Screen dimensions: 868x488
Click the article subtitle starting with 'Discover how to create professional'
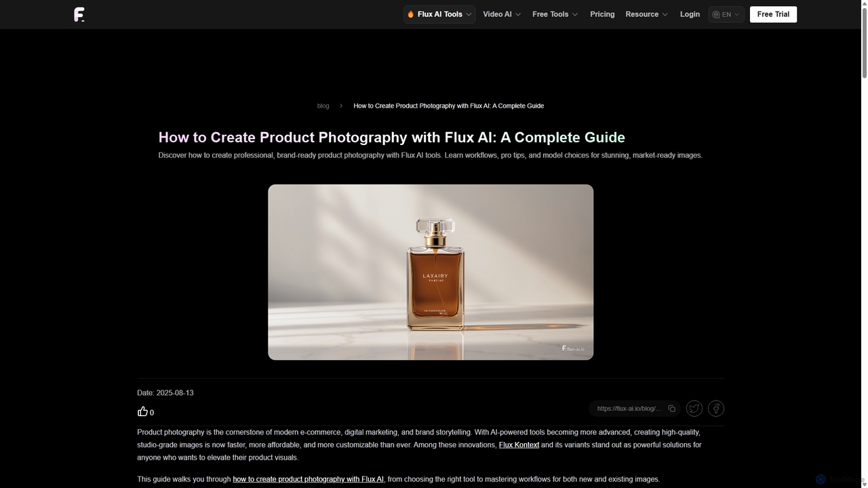(x=430, y=155)
